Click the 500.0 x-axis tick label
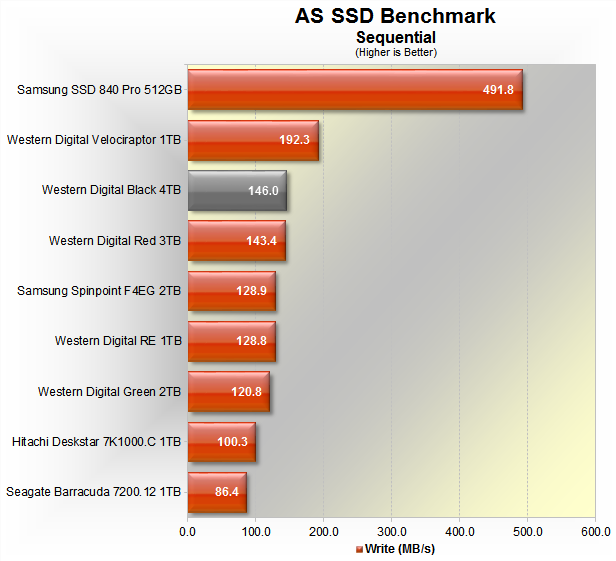This screenshot has width=616, height=561. coord(527,530)
